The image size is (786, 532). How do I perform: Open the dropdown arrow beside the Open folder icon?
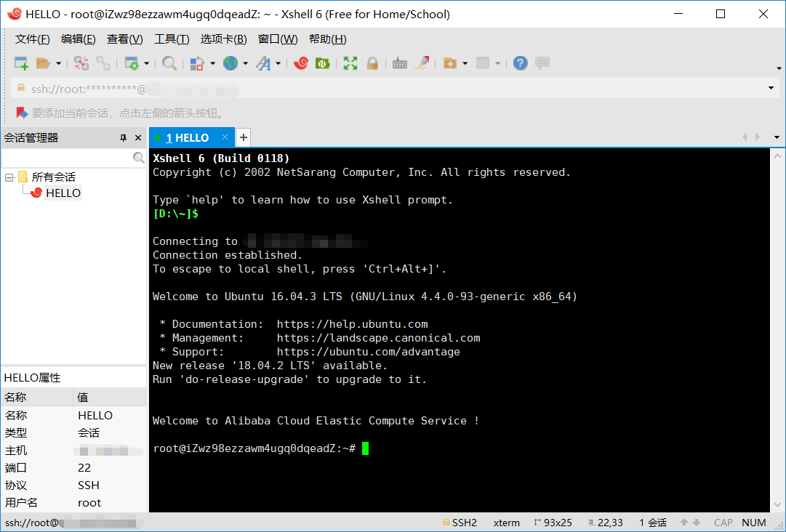click(59, 63)
